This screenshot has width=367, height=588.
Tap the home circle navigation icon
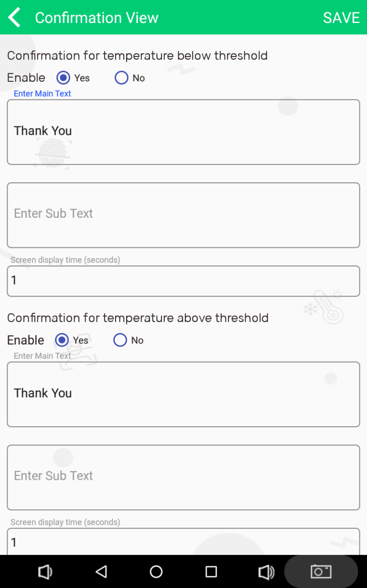point(156,571)
